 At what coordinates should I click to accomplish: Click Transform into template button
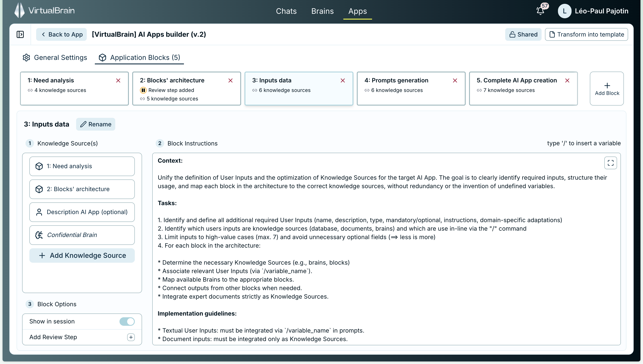click(586, 34)
